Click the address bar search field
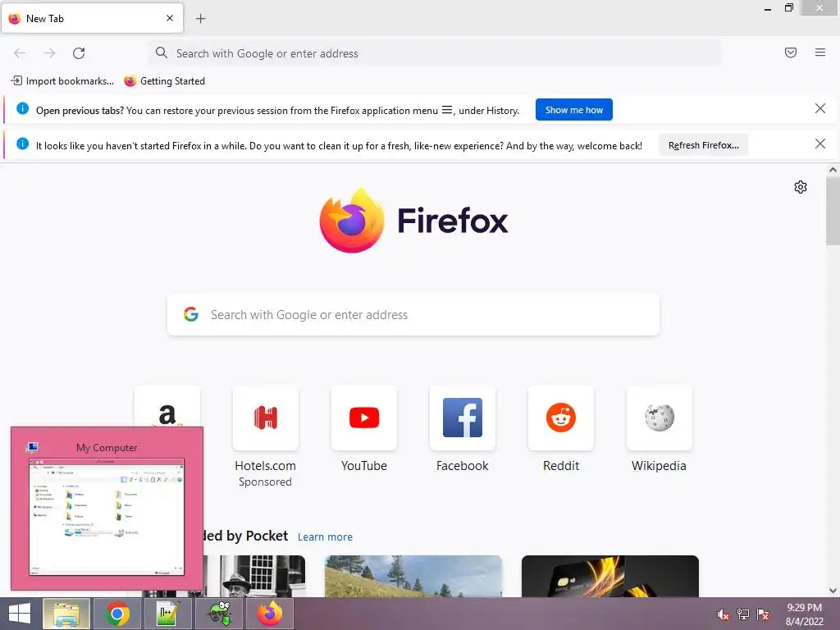Screen dimensions: 840x630 [x=435, y=53]
